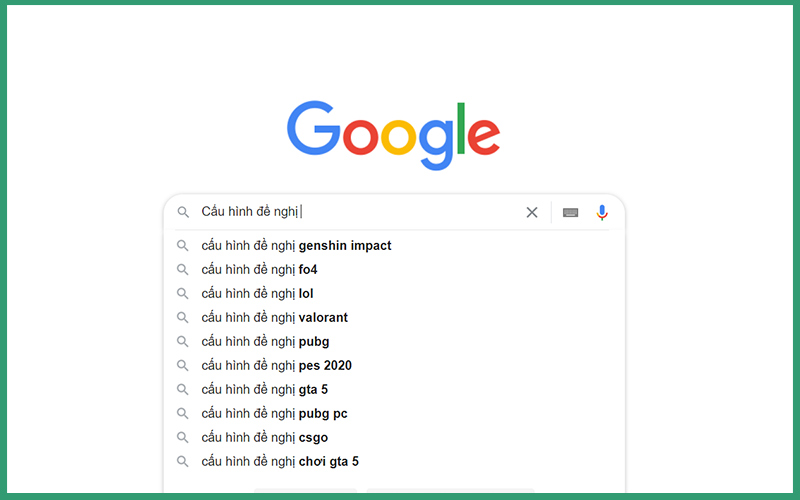800x500 pixels.
Task: Click inside the search text field
Action: point(400,212)
